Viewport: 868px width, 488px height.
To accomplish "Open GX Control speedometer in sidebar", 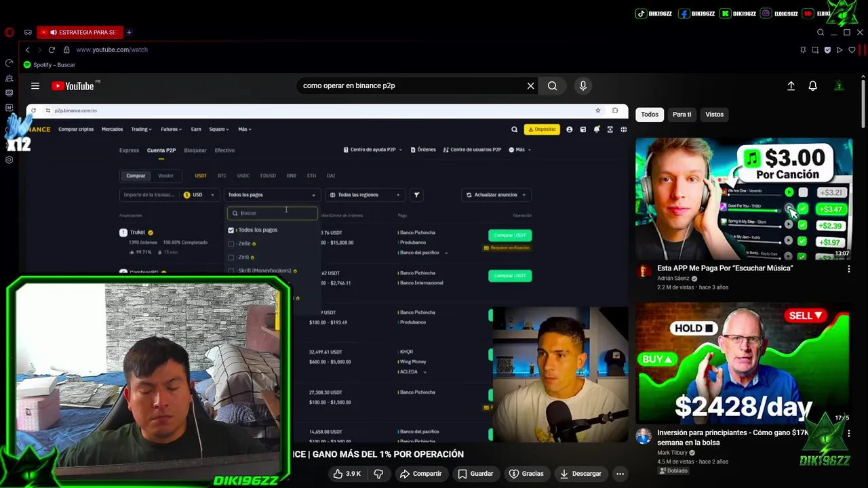I will coord(9,63).
